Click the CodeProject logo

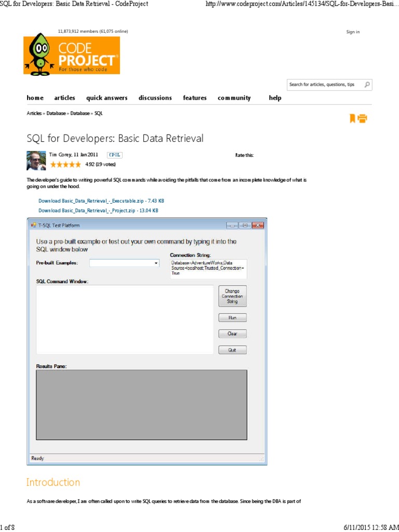[x=72, y=54]
